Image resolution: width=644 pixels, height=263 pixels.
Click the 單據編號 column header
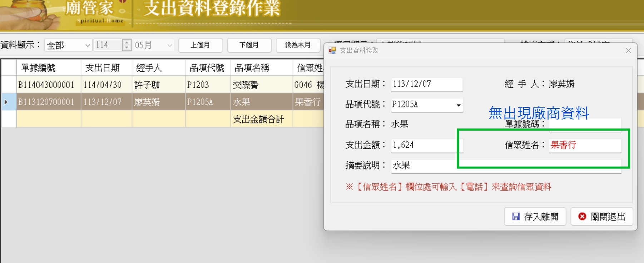[49, 68]
